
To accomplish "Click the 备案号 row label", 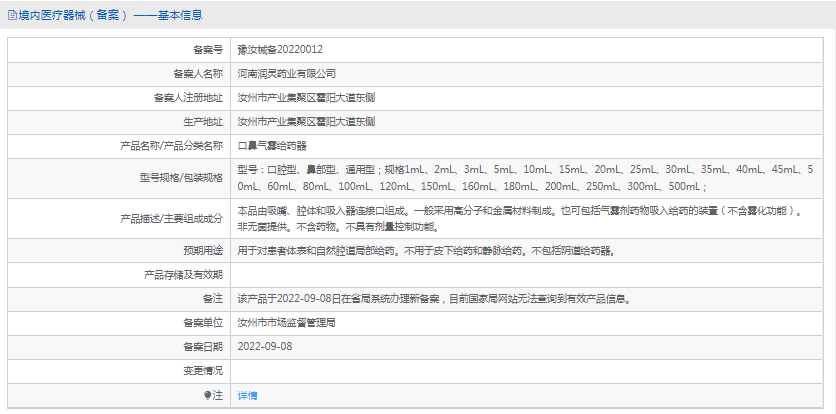I will click(207, 50).
